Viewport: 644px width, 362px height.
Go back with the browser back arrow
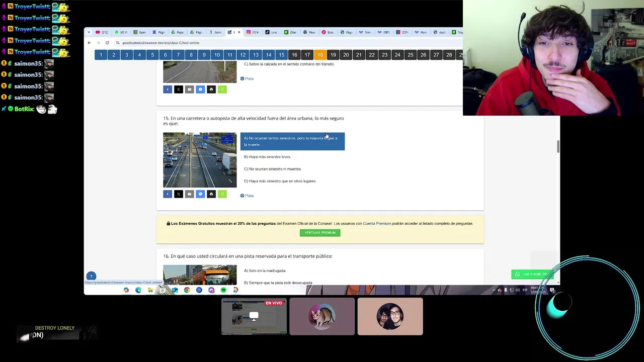point(90,43)
